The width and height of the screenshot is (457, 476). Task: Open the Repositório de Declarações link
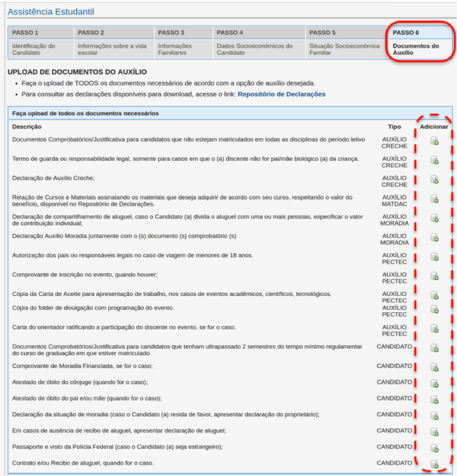281,94
